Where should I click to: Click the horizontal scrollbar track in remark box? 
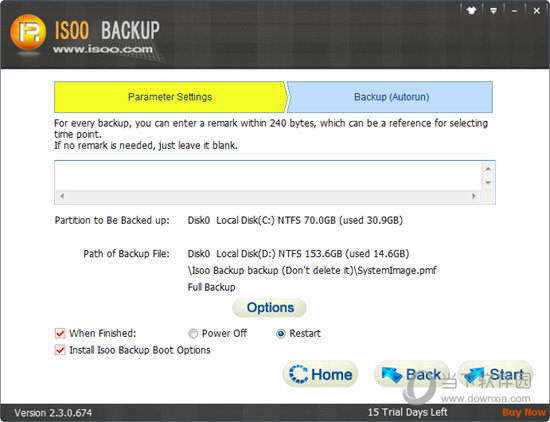click(x=268, y=196)
